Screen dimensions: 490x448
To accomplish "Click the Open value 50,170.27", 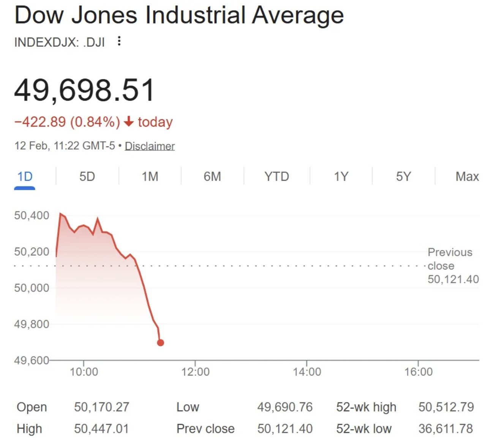I will (101, 407).
